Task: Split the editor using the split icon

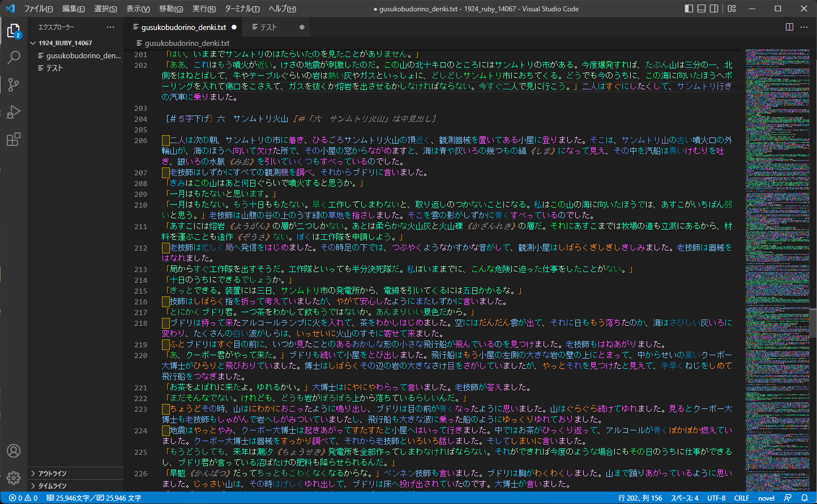Action: tap(789, 27)
